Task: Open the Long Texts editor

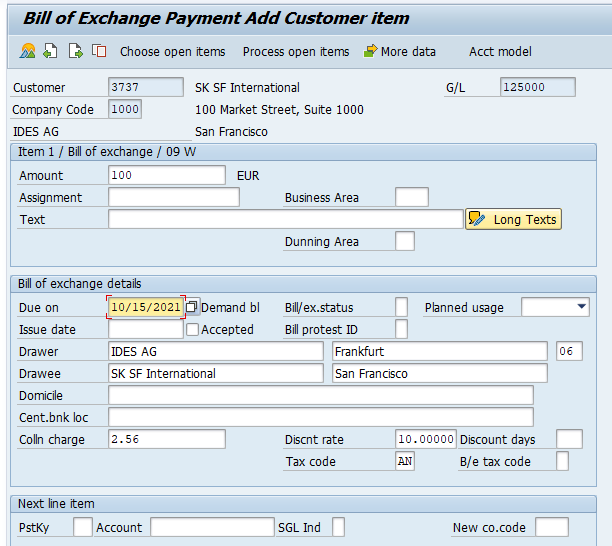Action: [513, 219]
